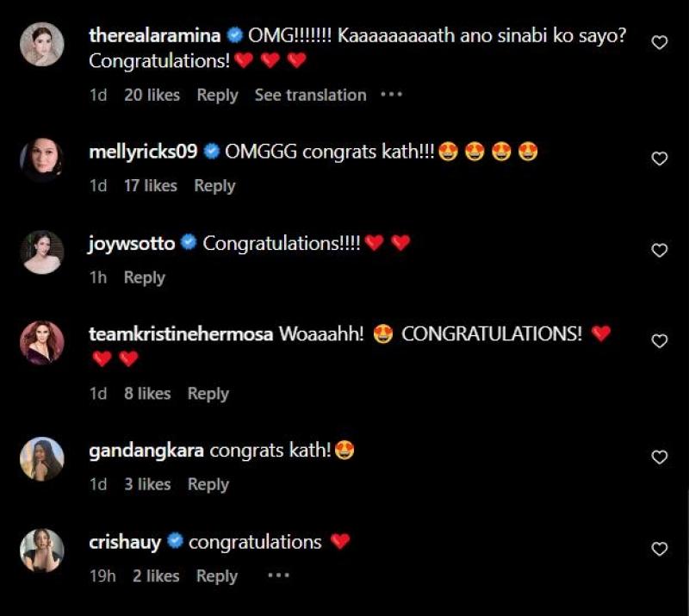The height and width of the screenshot is (616, 689).
Task: Reply to mellyricks09's comment
Action: [214, 186]
